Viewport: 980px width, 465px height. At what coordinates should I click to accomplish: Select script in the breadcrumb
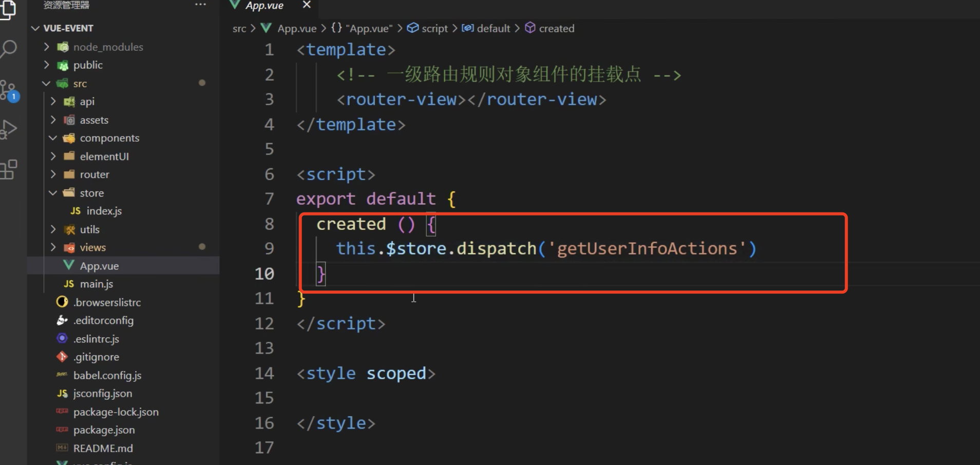(435, 29)
